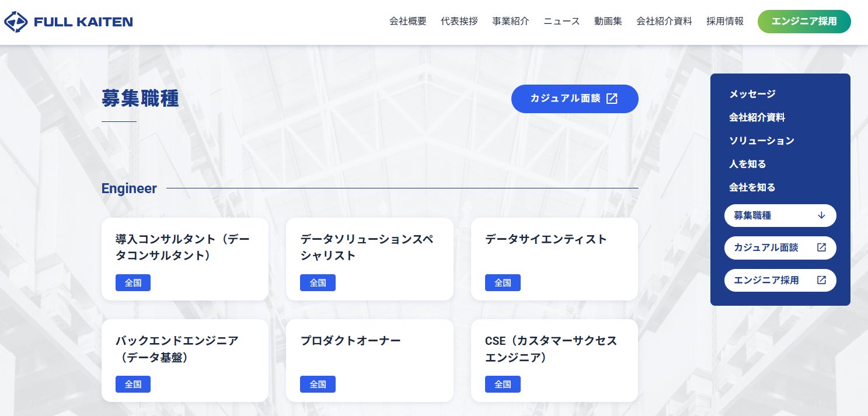The image size is (868, 416).
Task: Open 会社概要 in top navigation
Action: [408, 22]
